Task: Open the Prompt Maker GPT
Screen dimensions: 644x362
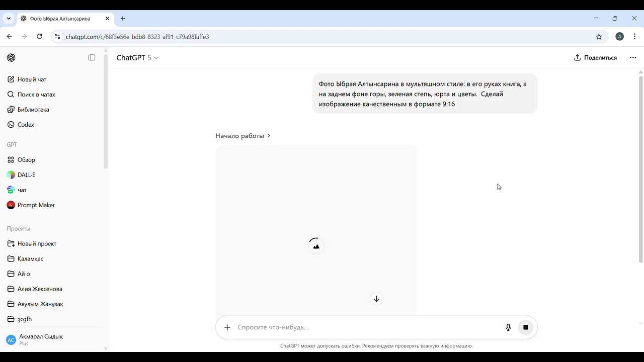Action: (x=53, y=205)
